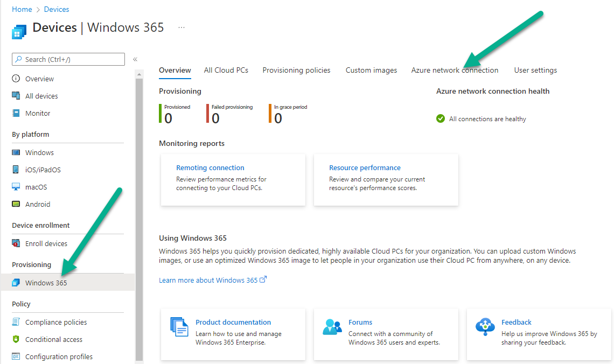The height and width of the screenshot is (364, 614).
Task: Open the Product documentation link
Action: pyautogui.click(x=233, y=322)
